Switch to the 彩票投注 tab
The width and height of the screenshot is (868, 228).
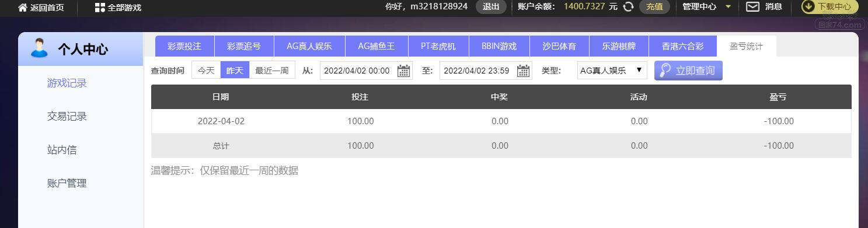tap(184, 47)
